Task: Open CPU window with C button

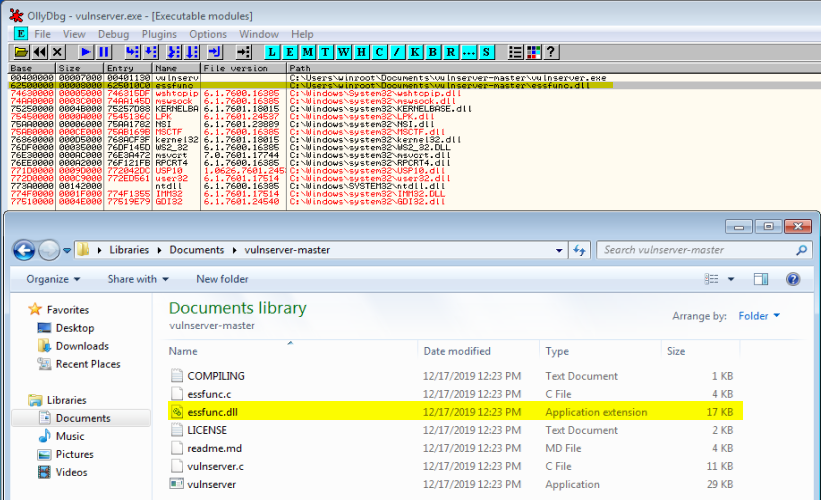Action: 379,52
